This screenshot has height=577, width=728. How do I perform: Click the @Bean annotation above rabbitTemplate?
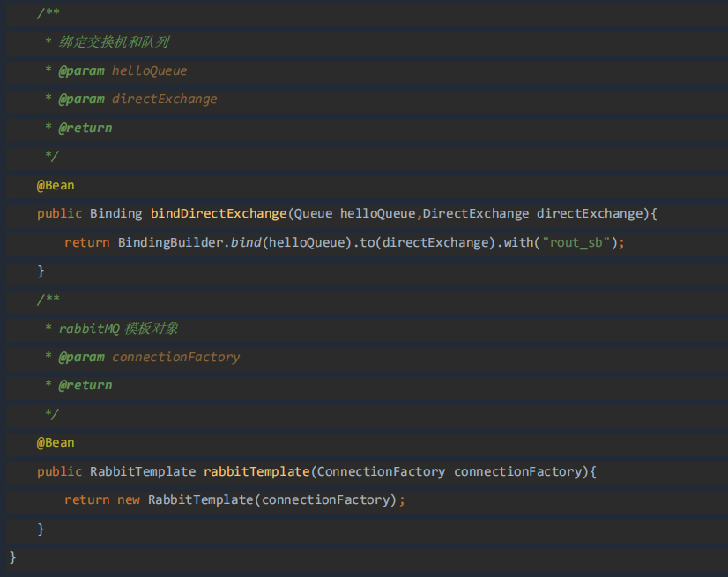click(56, 442)
